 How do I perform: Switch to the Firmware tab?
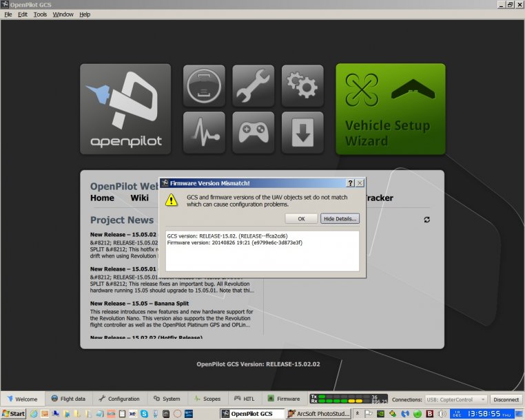click(284, 399)
